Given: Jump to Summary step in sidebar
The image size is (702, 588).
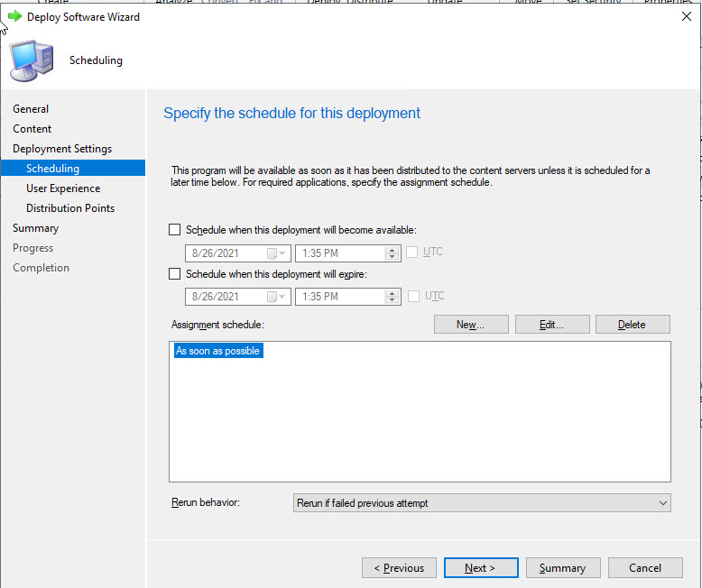Looking at the screenshot, I should tap(36, 228).
